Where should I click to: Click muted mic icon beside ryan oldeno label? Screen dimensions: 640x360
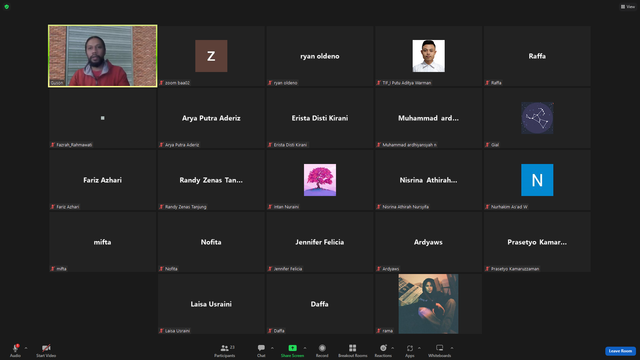pos(270,83)
